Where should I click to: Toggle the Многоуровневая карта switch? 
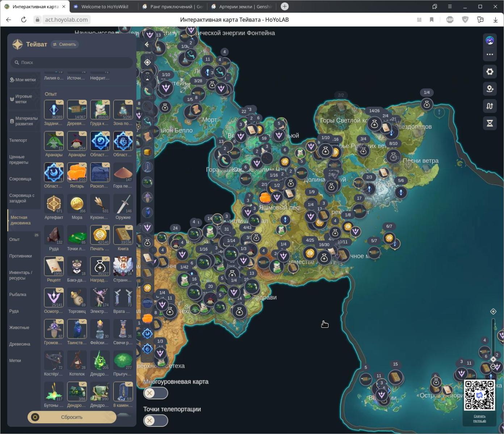156,393
